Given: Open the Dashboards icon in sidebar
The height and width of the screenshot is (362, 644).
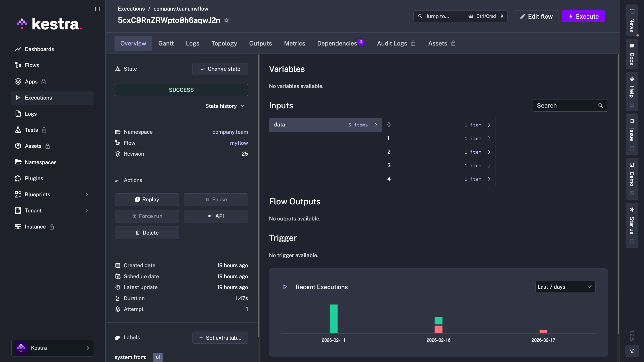Looking at the screenshot, I should [x=18, y=49].
